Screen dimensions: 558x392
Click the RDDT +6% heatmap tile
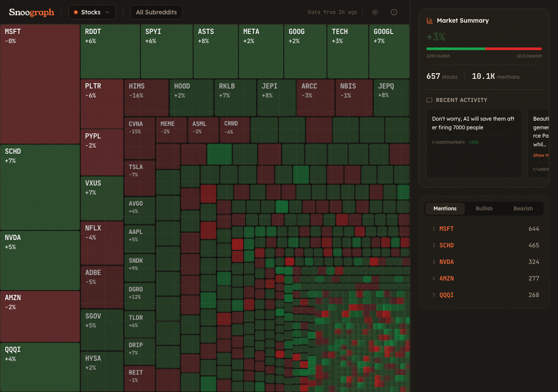[x=110, y=51]
